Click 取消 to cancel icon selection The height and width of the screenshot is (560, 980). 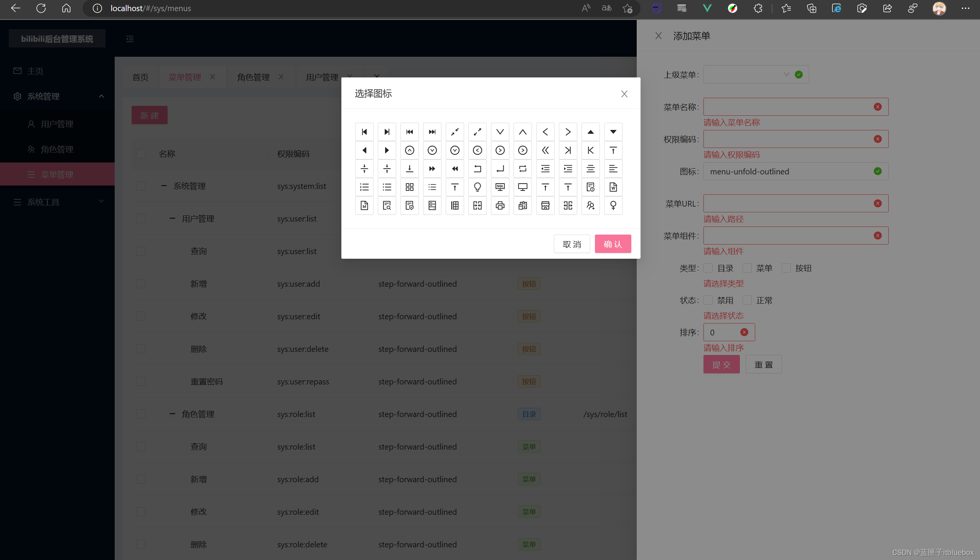pyautogui.click(x=572, y=244)
